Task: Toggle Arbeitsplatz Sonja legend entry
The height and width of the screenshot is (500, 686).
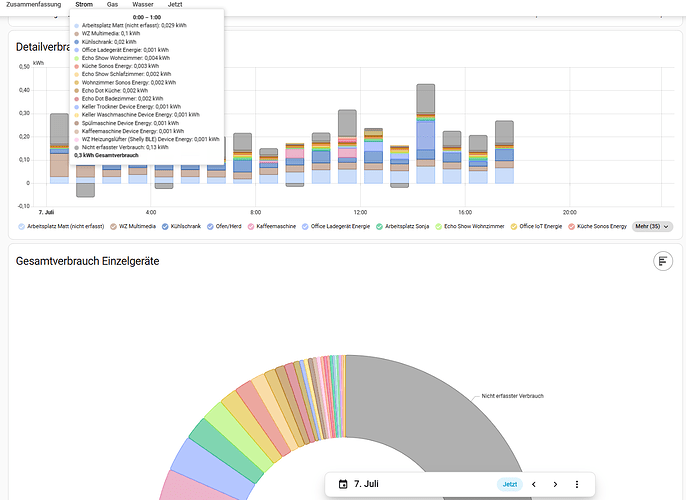Action: pyautogui.click(x=402, y=226)
